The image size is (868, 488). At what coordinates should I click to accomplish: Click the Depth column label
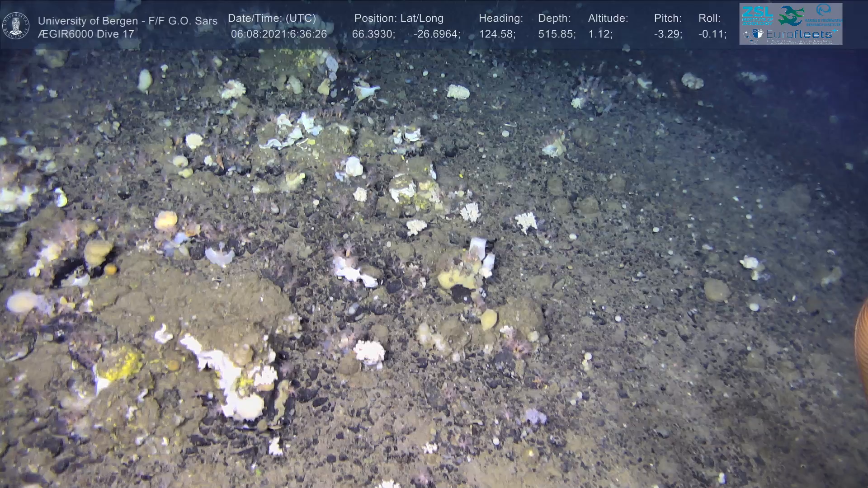(554, 19)
